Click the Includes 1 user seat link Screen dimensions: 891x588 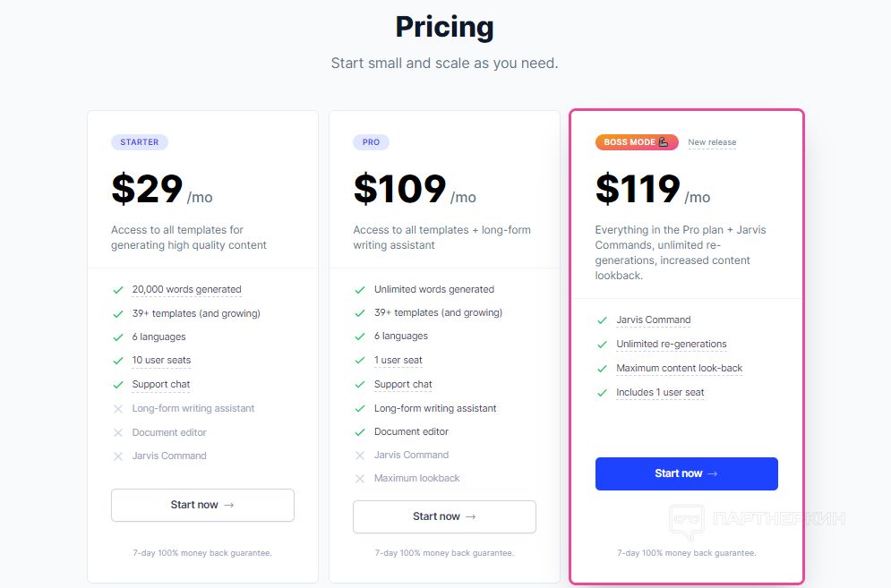tap(660, 392)
